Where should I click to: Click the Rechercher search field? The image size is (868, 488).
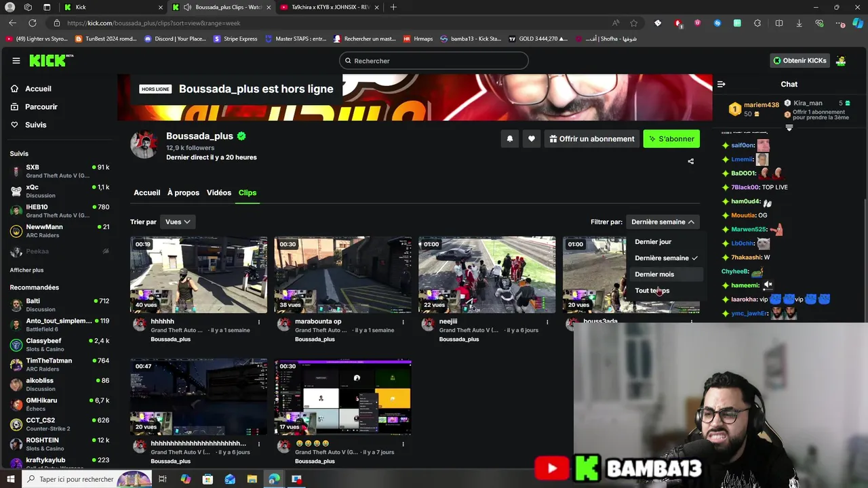pos(434,61)
